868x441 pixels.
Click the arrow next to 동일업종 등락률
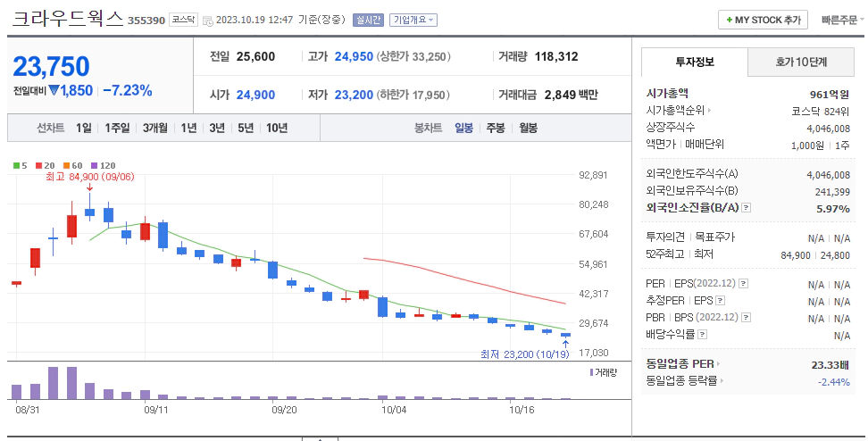click(722, 380)
